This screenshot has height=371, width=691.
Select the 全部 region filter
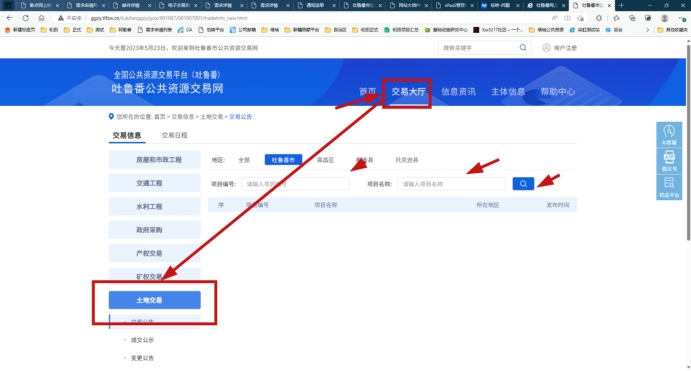pos(244,160)
